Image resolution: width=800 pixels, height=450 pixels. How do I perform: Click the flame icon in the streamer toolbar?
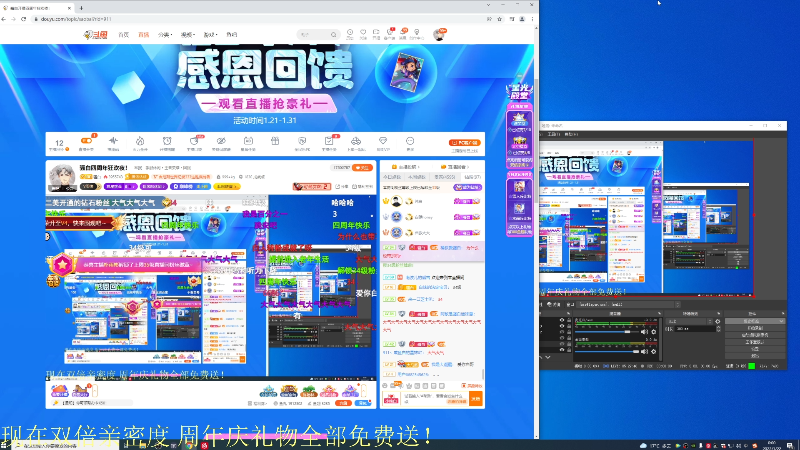[x=140, y=143]
